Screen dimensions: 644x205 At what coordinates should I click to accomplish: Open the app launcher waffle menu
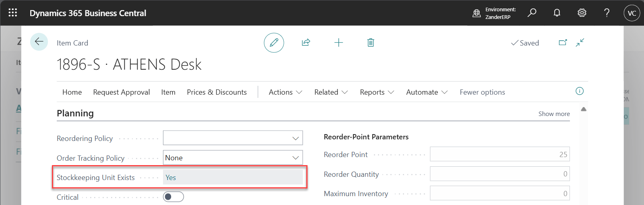point(13,13)
